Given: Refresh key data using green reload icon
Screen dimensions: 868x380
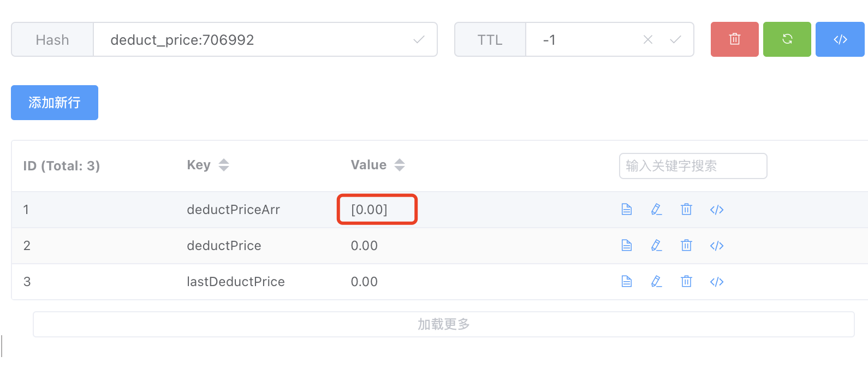Looking at the screenshot, I should coord(787,39).
